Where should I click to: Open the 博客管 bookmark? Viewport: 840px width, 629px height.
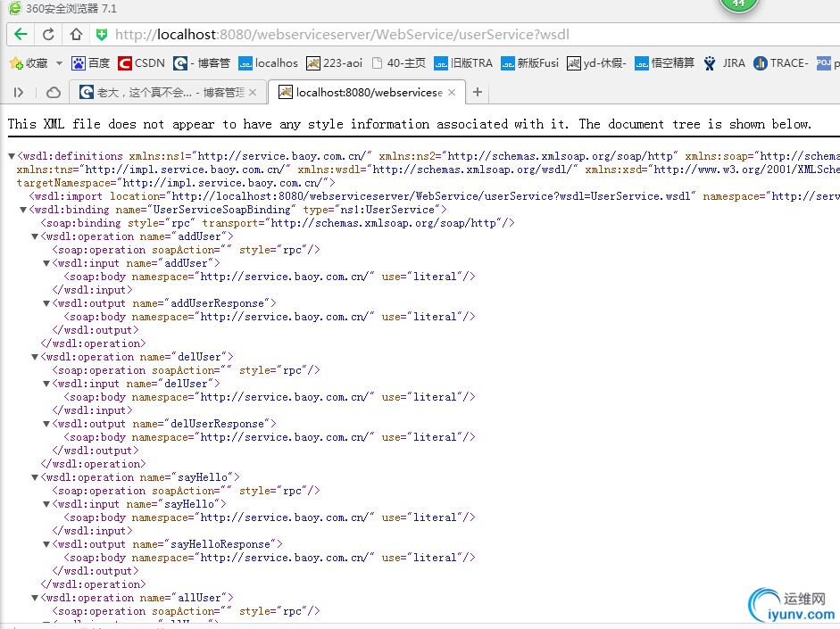tap(202, 63)
